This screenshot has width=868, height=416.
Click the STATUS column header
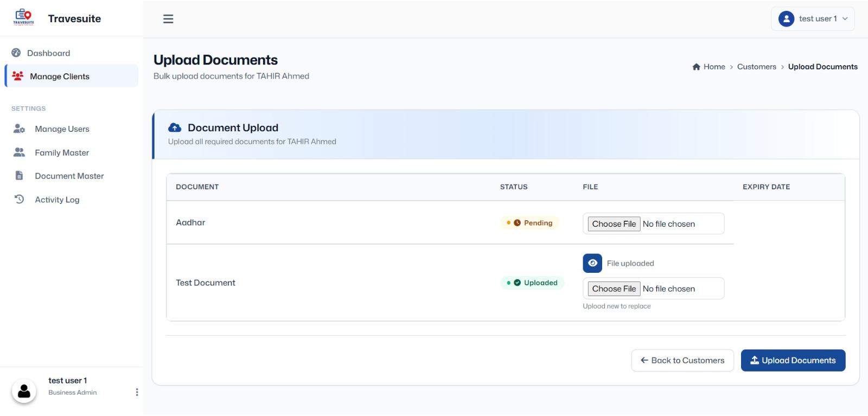point(514,187)
